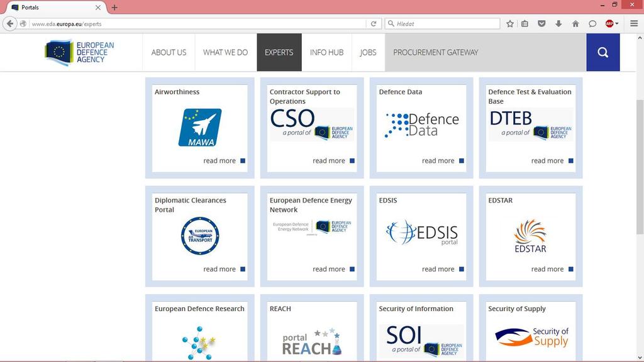Screen dimensions: 644x362
Task: Select the Portals browser tab
Action: (x=55, y=8)
